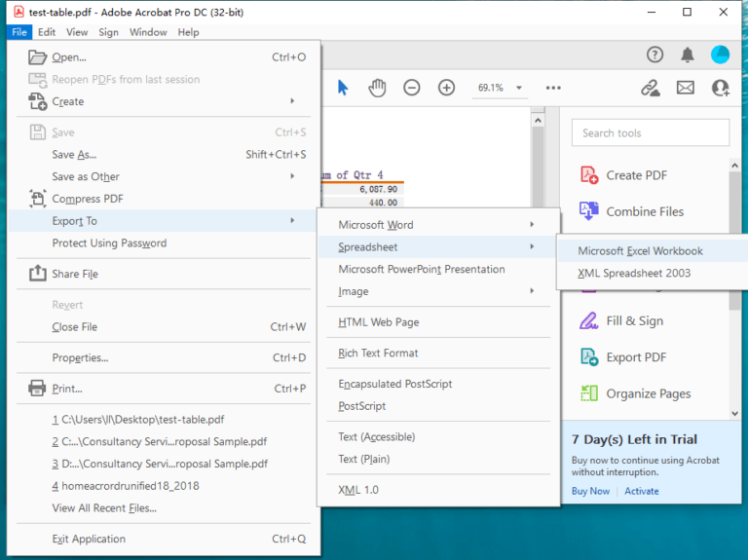Image resolution: width=748 pixels, height=560 pixels.
Task: Click the Open folder icon
Action: pyautogui.click(x=37, y=57)
